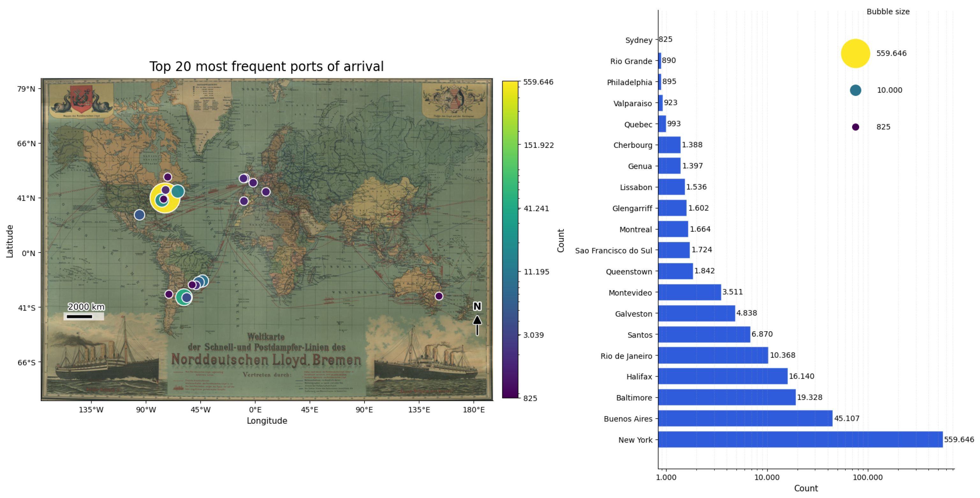Click the '135°W' longitude tick label
Image resolution: width=980 pixels, height=498 pixels.
click(x=91, y=410)
